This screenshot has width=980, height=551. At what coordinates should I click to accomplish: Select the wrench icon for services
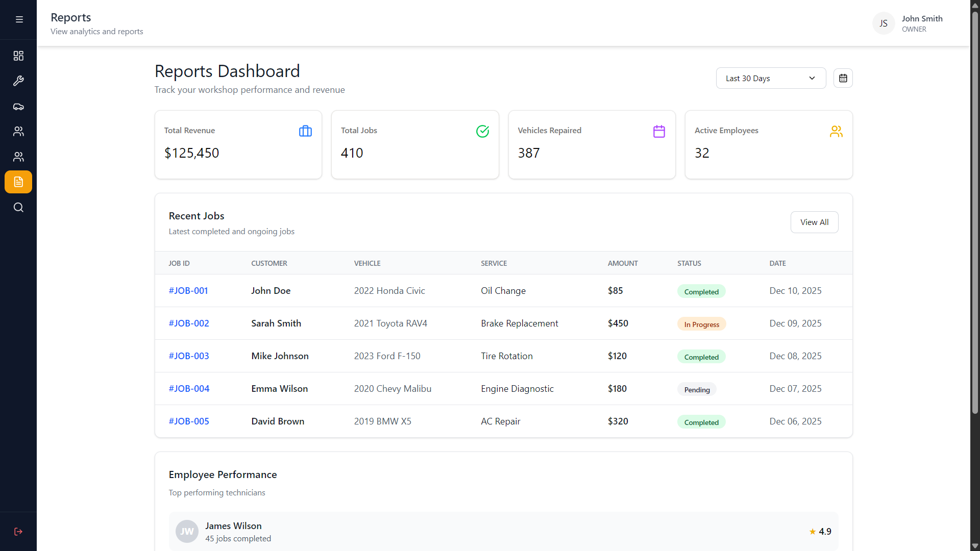point(18,81)
